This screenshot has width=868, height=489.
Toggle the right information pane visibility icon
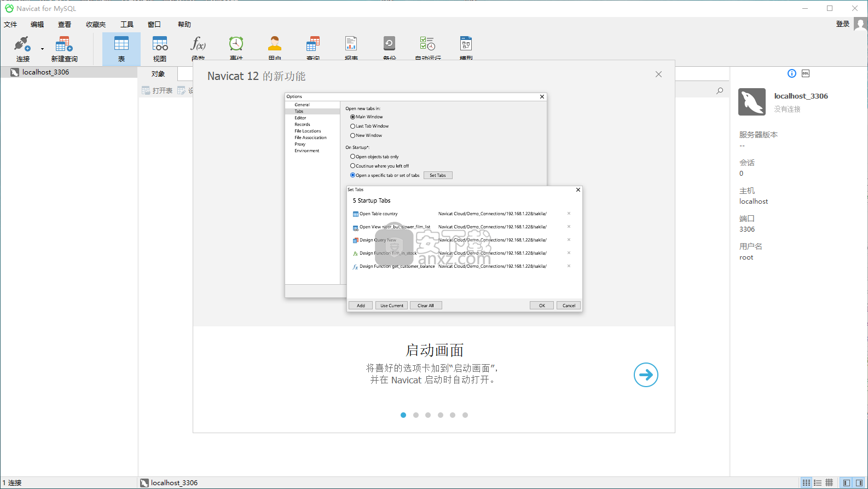pyautogui.click(x=859, y=483)
